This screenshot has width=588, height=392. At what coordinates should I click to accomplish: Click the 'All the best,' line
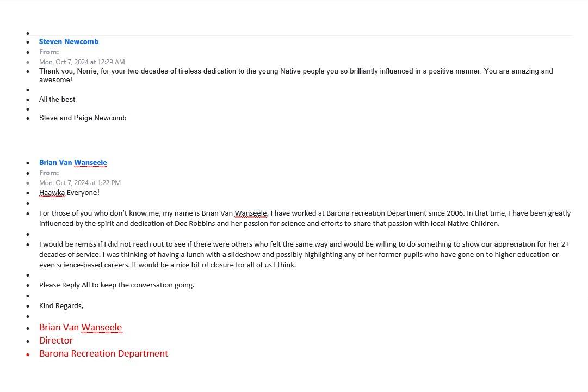(58, 100)
